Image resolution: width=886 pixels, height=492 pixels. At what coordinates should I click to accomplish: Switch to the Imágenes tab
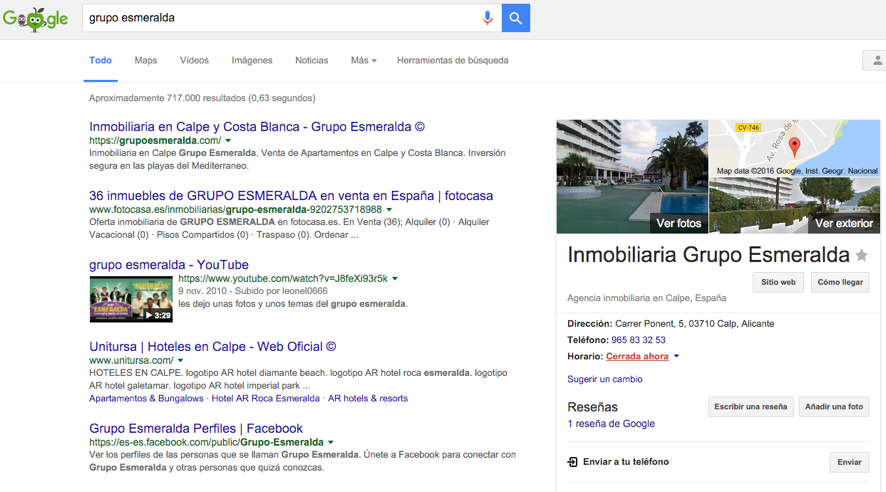pos(252,60)
